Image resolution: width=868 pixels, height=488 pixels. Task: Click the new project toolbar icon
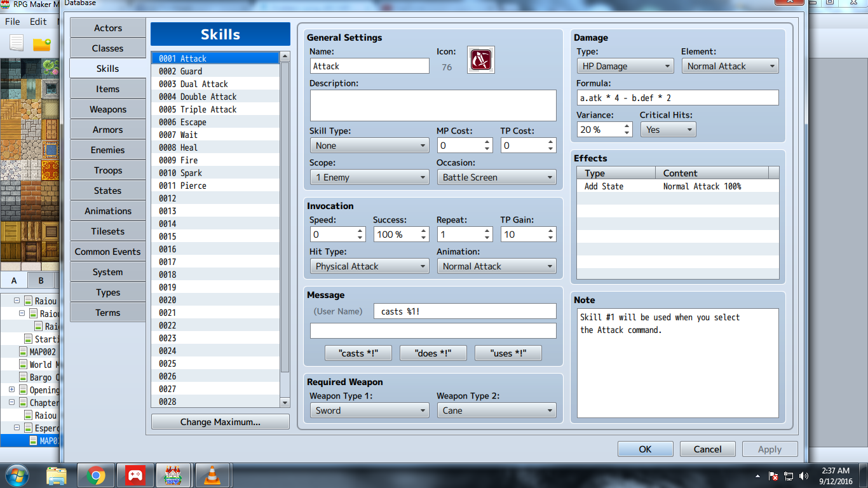click(17, 43)
